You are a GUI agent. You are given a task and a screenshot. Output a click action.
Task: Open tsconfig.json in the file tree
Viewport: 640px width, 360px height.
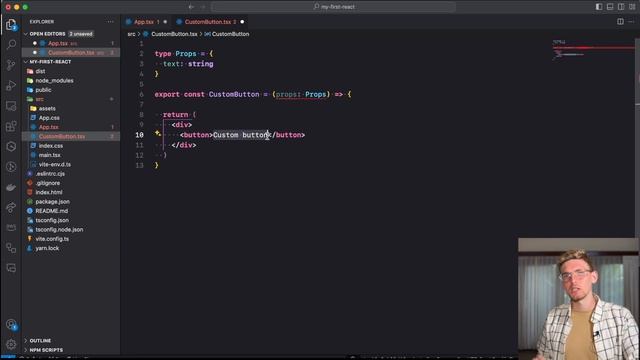[52, 220]
